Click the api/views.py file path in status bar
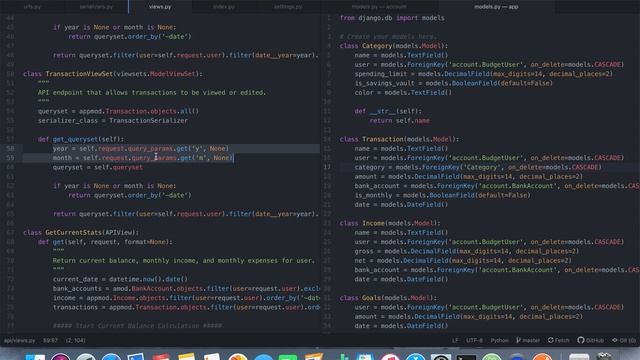This screenshot has width=640, height=360. 20,340
